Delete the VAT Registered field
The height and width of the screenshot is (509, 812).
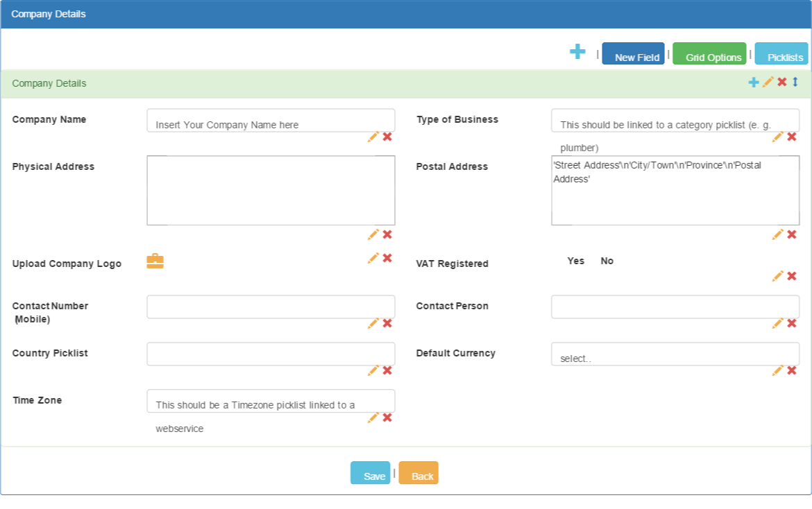[792, 276]
